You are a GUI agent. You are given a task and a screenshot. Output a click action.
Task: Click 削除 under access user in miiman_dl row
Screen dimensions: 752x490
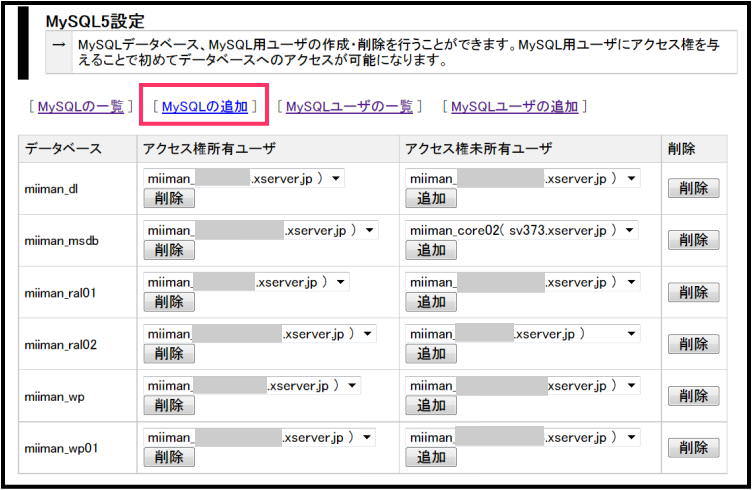[x=169, y=198]
